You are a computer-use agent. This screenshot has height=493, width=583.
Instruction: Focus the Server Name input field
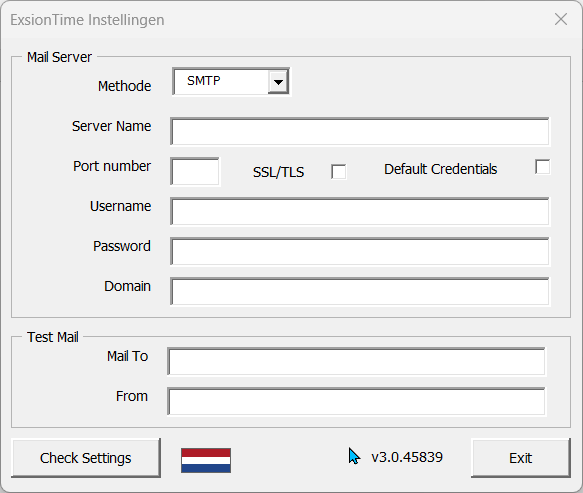coord(360,132)
